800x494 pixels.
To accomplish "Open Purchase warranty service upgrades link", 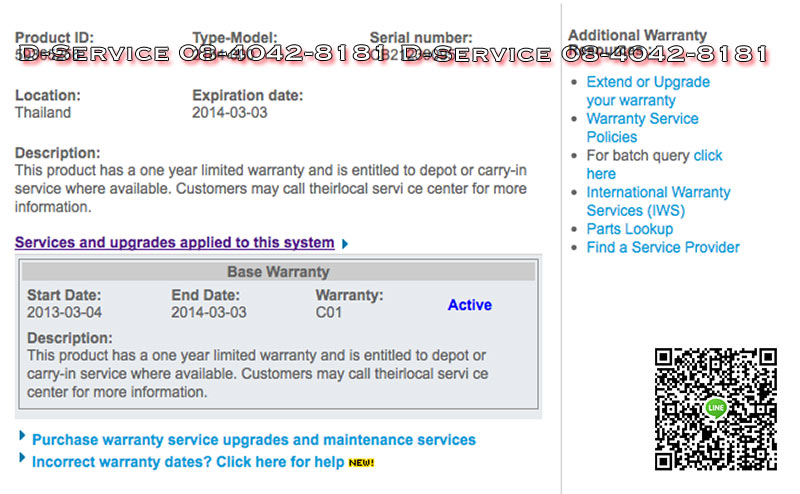I will point(254,440).
